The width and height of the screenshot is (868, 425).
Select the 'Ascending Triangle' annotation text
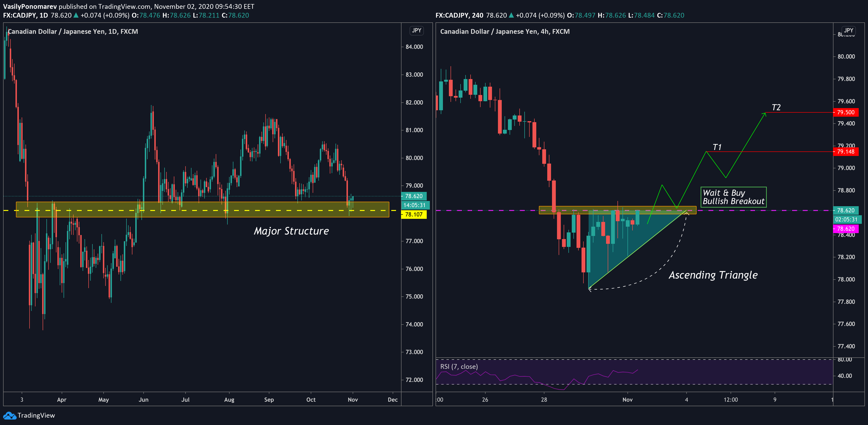(713, 275)
